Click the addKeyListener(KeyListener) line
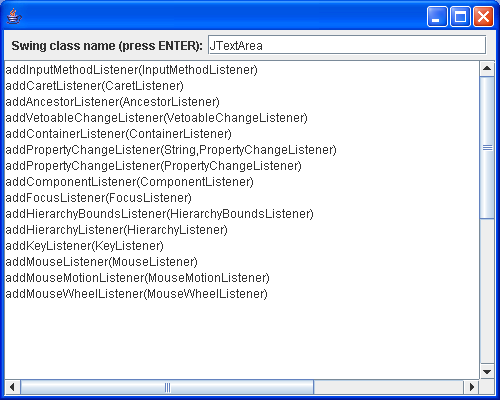The width and height of the screenshot is (500, 400). pos(85,246)
